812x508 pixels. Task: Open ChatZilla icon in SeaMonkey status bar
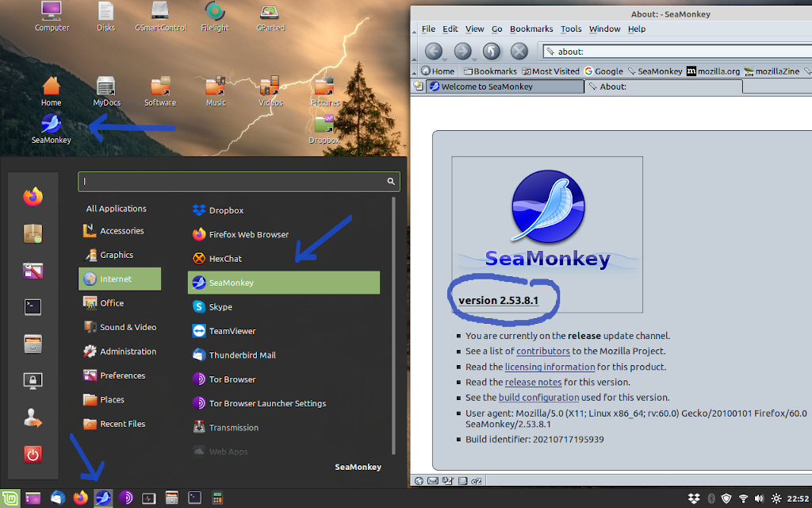(x=477, y=481)
